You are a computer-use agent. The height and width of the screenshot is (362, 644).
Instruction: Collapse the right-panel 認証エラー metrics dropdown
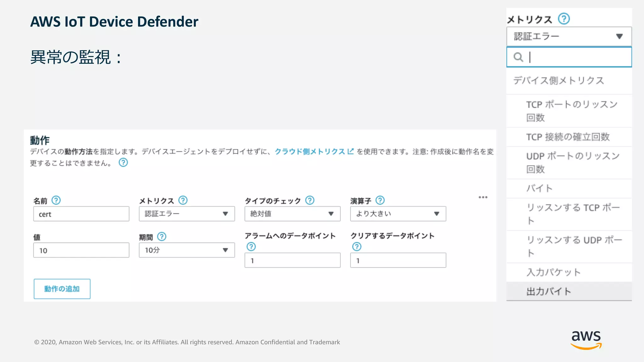(x=569, y=36)
